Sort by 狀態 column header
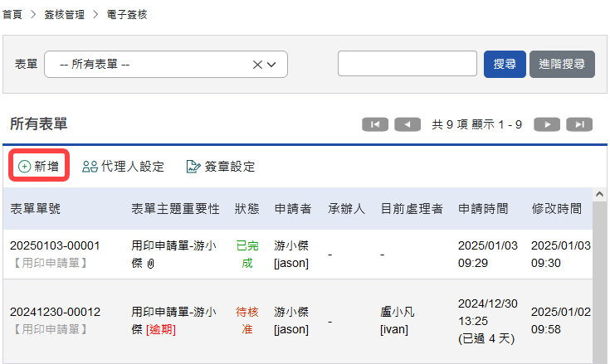This screenshot has height=364, width=610. tap(247, 209)
